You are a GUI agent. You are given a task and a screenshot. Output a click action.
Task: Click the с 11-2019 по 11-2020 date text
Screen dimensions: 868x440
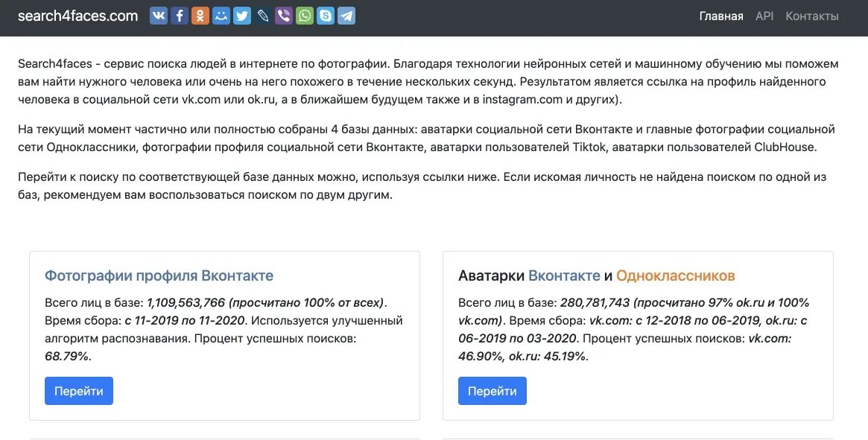point(183,320)
